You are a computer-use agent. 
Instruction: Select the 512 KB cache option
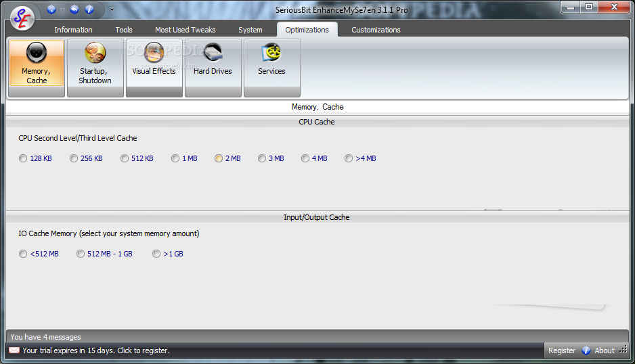point(137,158)
